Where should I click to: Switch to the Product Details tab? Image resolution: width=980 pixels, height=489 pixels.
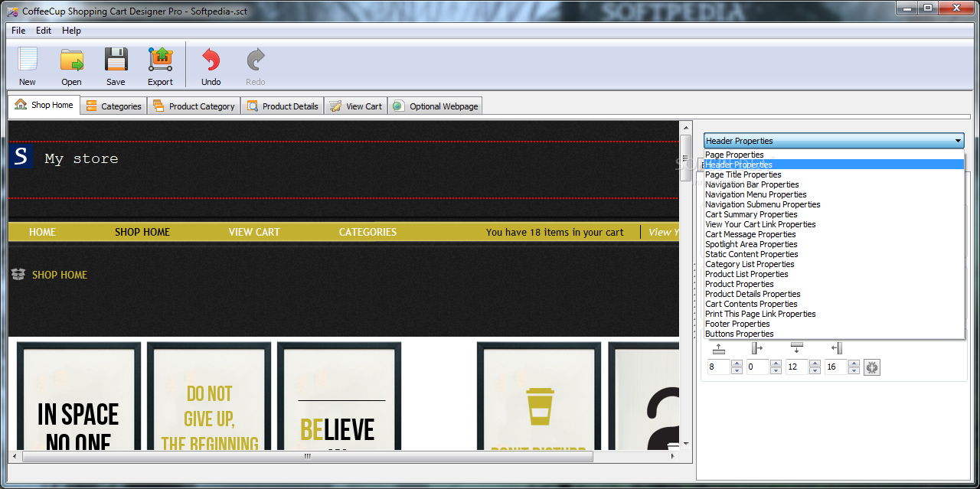point(283,106)
